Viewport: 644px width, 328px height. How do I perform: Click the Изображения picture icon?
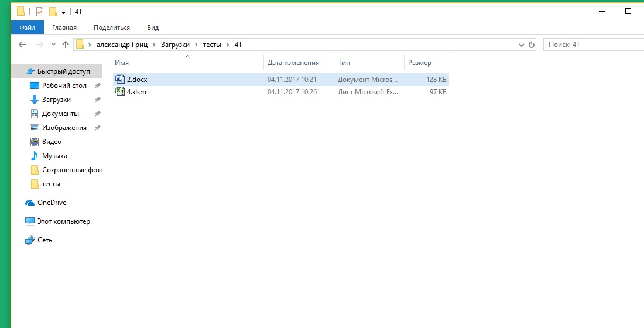coord(35,128)
